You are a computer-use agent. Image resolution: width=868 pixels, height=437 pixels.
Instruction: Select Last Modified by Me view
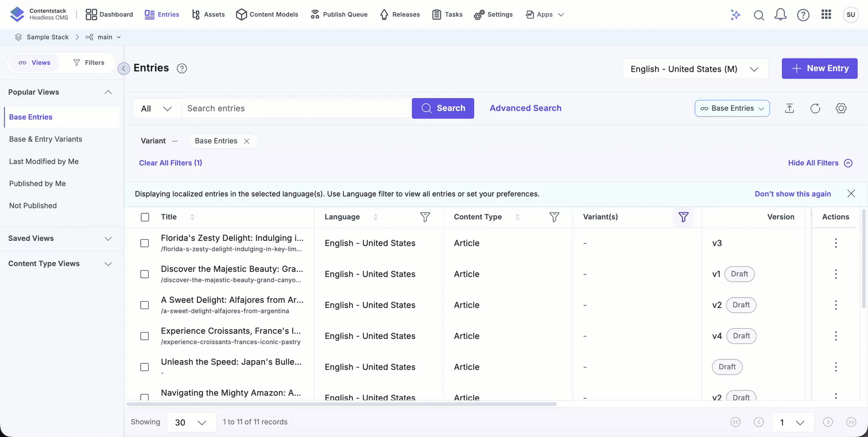(x=44, y=161)
